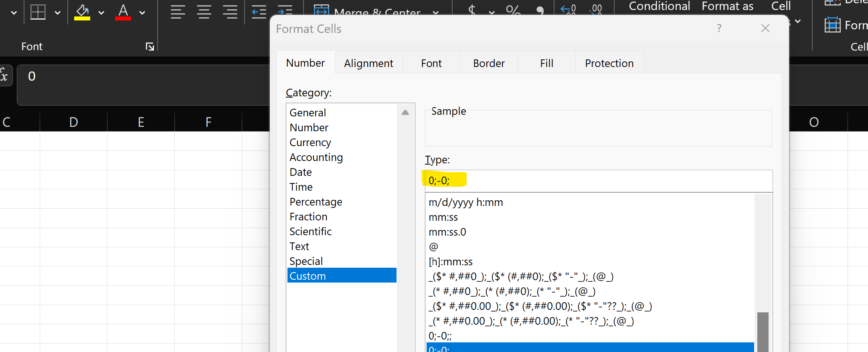
Task: Click the Increase Decimal button
Action: [x=568, y=9]
